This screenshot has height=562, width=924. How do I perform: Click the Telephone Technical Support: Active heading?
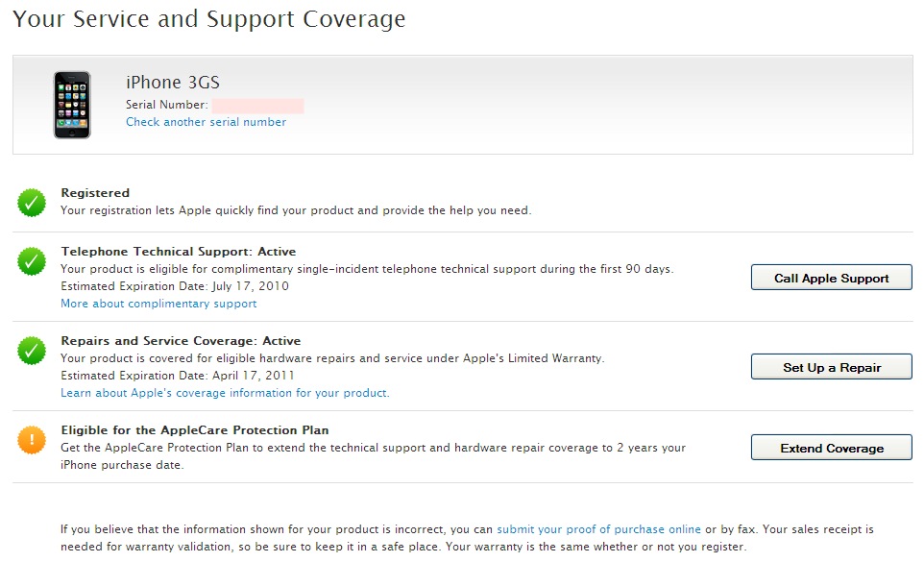click(179, 252)
